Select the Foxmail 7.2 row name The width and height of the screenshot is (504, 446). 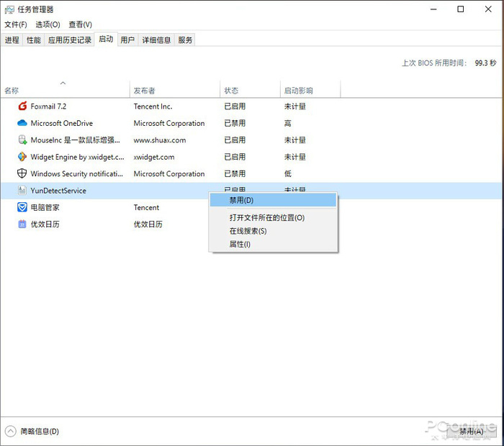click(48, 106)
